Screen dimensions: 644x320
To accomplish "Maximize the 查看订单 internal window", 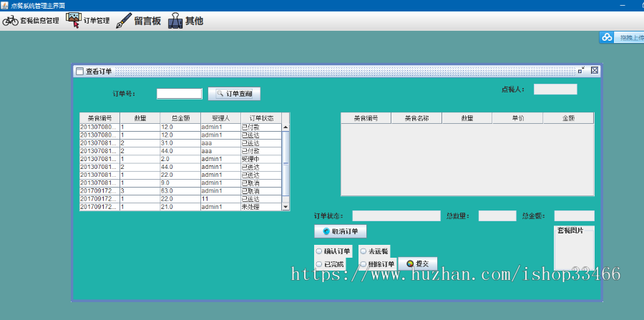I will point(581,71).
